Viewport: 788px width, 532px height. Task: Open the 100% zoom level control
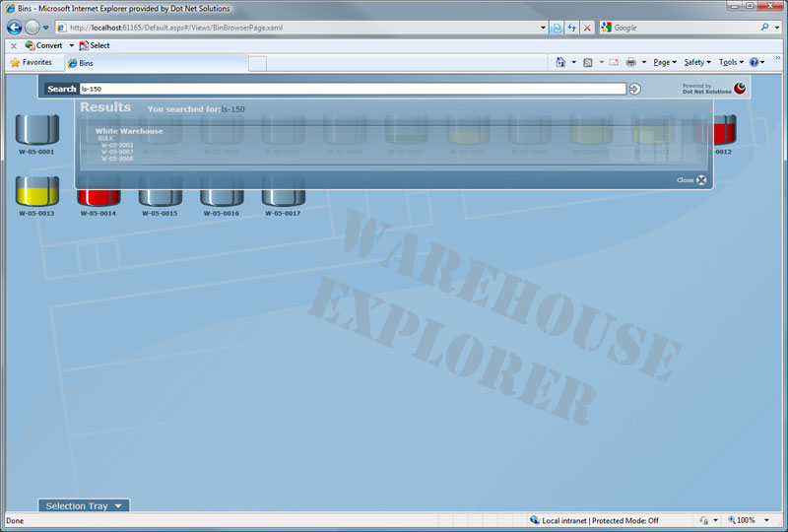click(749, 520)
